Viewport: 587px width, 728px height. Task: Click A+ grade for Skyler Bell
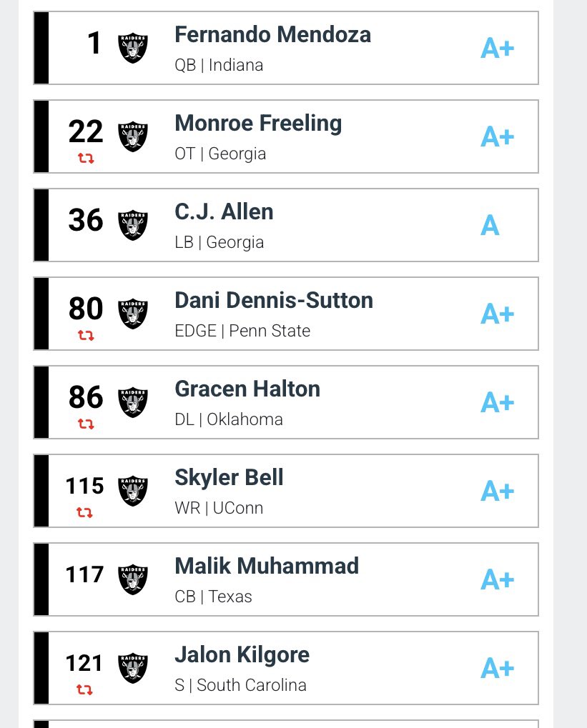coord(497,492)
